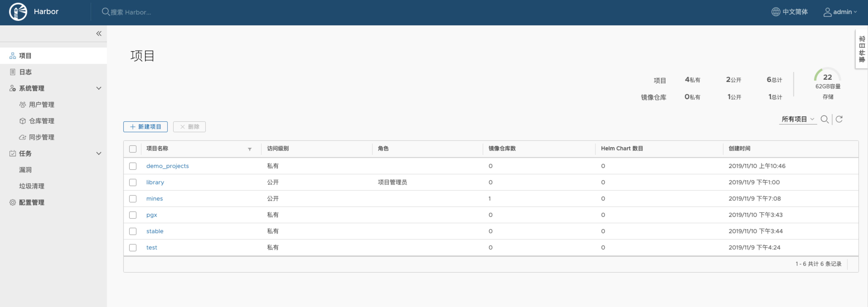Click 2019/11/10 上午10:46 creation time
This screenshot has height=307, width=868.
[757, 166]
